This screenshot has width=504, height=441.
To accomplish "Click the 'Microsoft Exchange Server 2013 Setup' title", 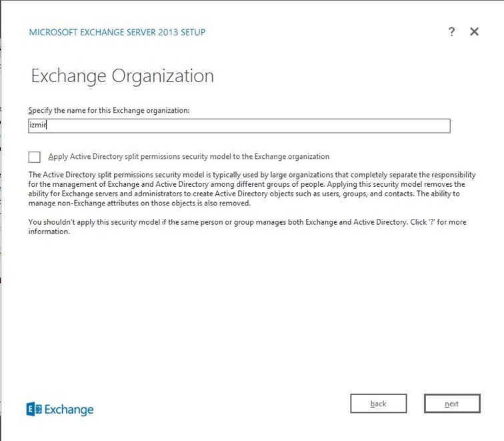I will (117, 32).
